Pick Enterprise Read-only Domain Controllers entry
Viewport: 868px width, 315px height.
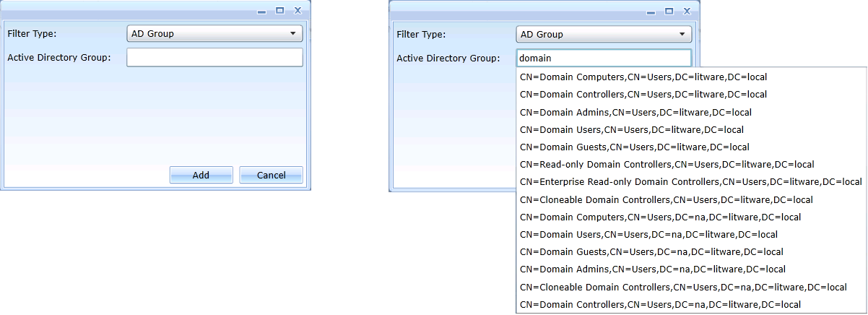click(690, 182)
